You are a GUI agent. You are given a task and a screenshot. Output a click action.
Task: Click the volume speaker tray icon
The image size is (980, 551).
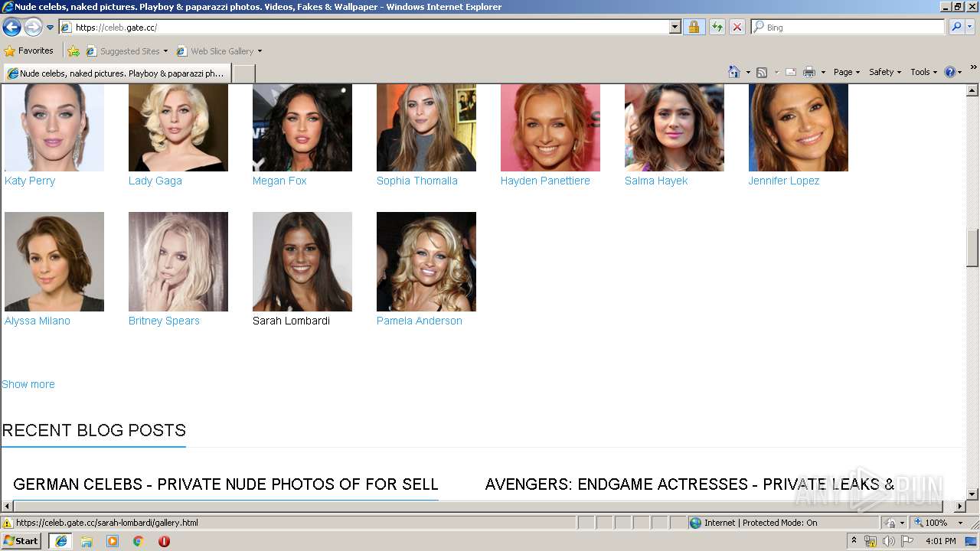pyautogui.click(x=889, y=541)
